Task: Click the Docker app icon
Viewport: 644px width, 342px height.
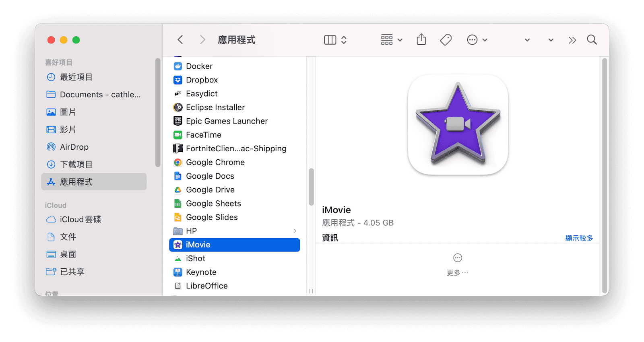Action: 178,66
